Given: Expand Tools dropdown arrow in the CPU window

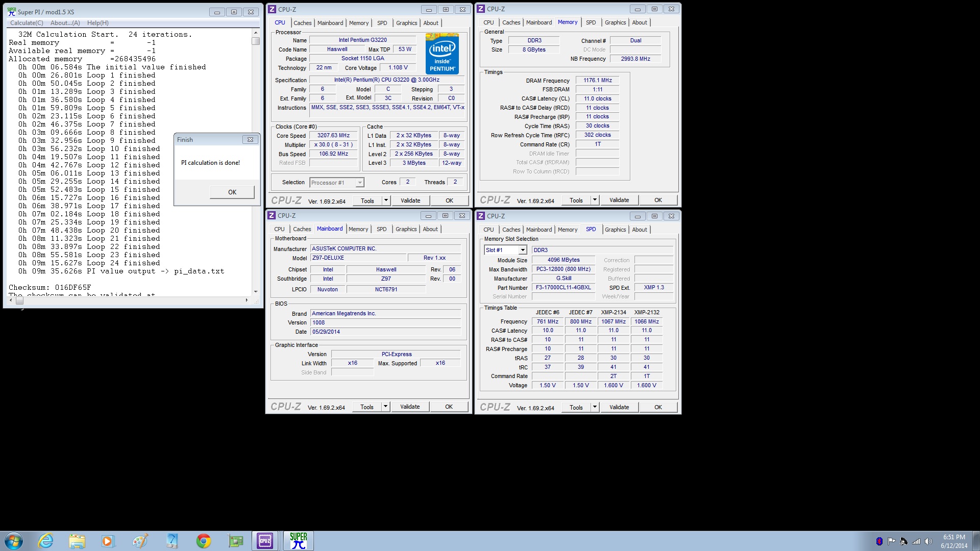Looking at the screenshot, I should [386, 201].
